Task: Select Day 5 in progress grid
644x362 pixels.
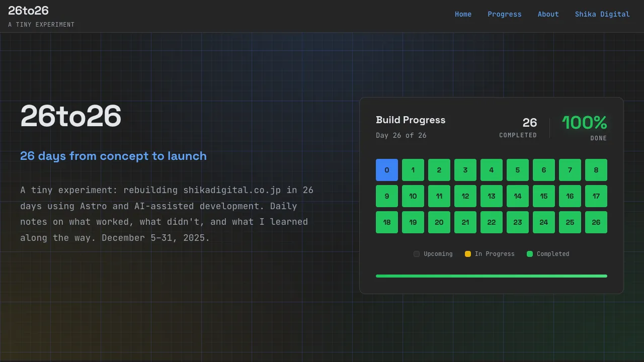Action: pos(518,170)
